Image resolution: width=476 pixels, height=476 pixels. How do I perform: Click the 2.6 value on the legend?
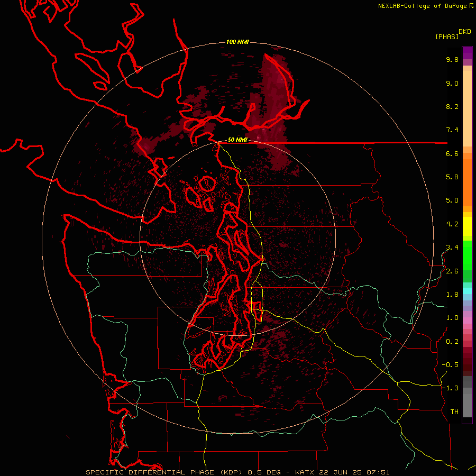pyautogui.click(x=452, y=271)
